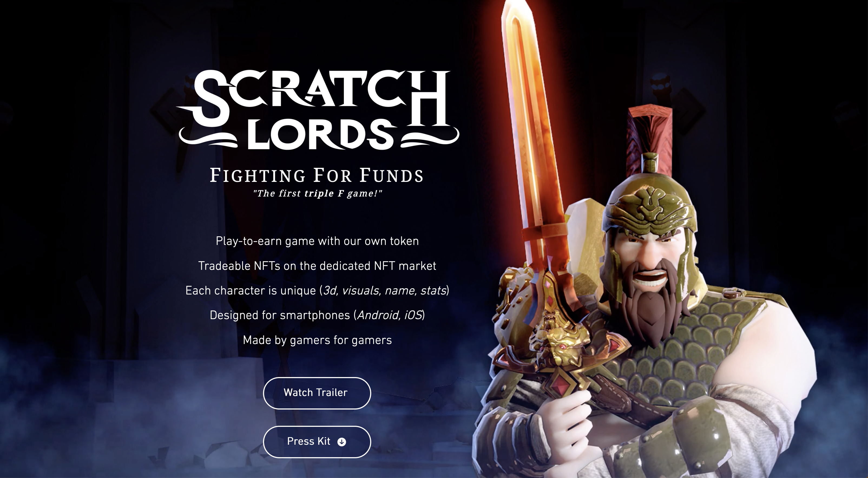Click the Watch Trailer button
This screenshot has height=478, width=868.
(317, 393)
